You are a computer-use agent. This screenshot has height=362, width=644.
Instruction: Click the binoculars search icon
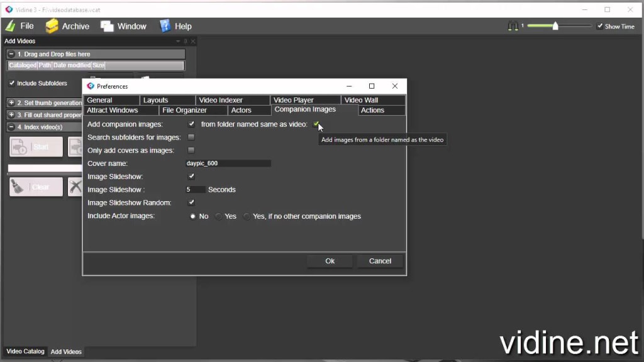click(x=513, y=26)
